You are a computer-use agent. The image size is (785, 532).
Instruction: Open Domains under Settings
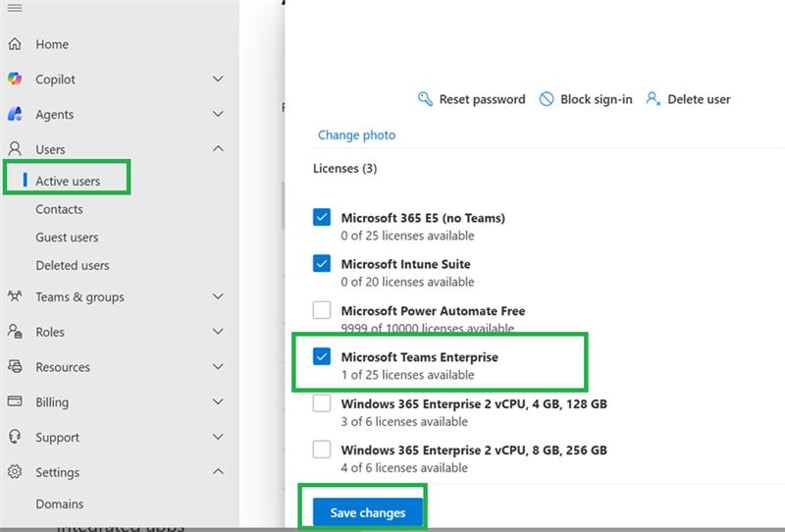click(59, 504)
